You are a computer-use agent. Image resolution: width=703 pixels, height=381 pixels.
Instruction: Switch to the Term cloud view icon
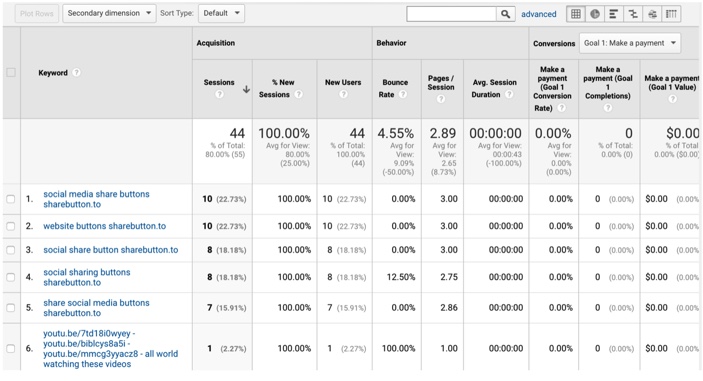pyautogui.click(x=652, y=14)
